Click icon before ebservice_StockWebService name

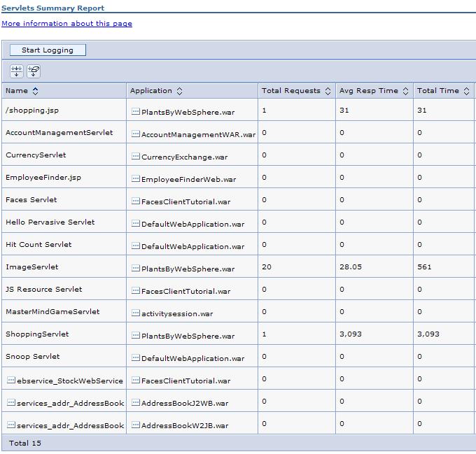pyautogui.click(x=11, y=380)
